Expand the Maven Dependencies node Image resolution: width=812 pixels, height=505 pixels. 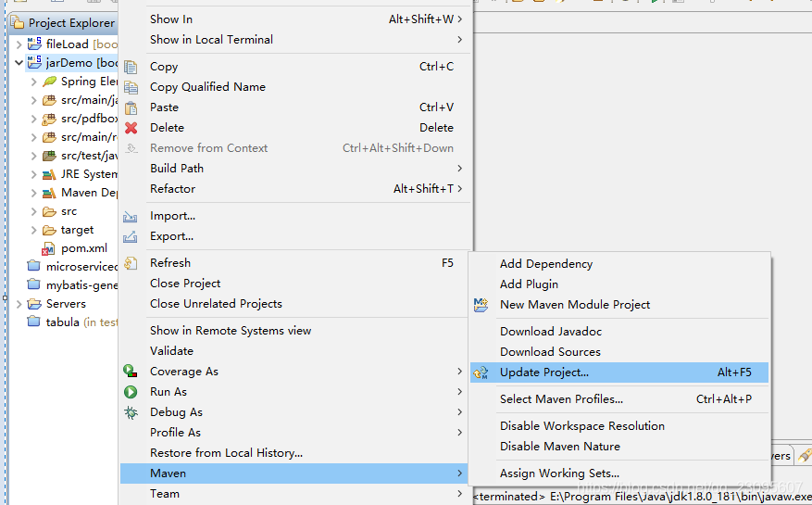coord(33,194)
